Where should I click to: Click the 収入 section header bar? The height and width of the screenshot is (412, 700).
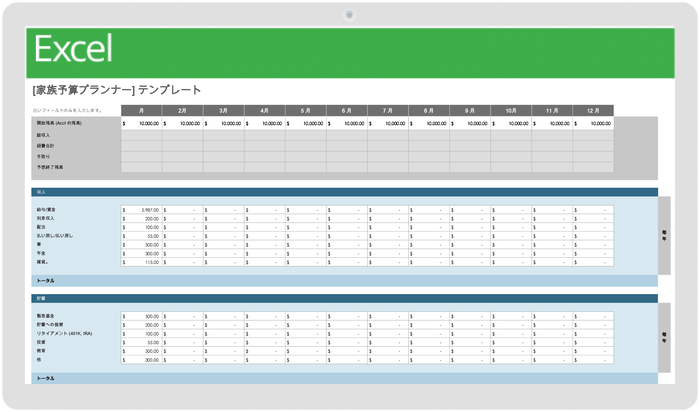click(344, 192)
